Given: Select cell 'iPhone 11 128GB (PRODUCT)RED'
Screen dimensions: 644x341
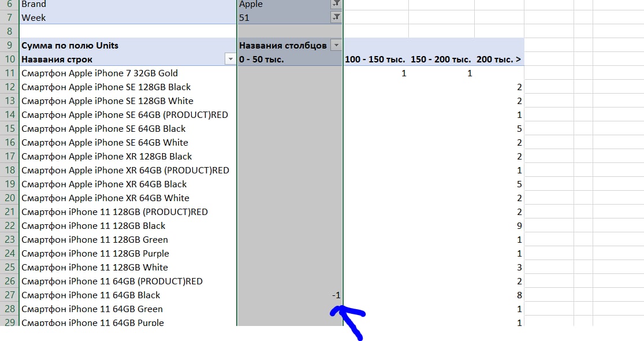Looking at the screenshot, I should (128, 212).
